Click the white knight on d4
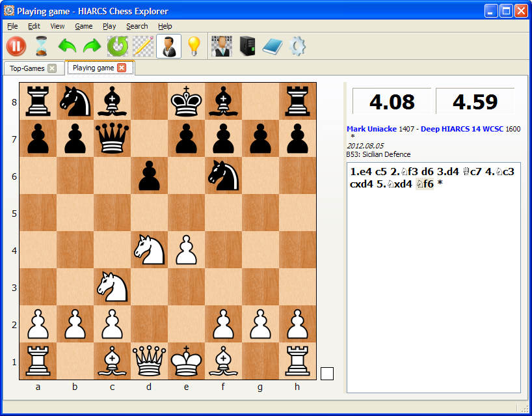The height and width of the screenshot is (416, 532). point(149,251)
